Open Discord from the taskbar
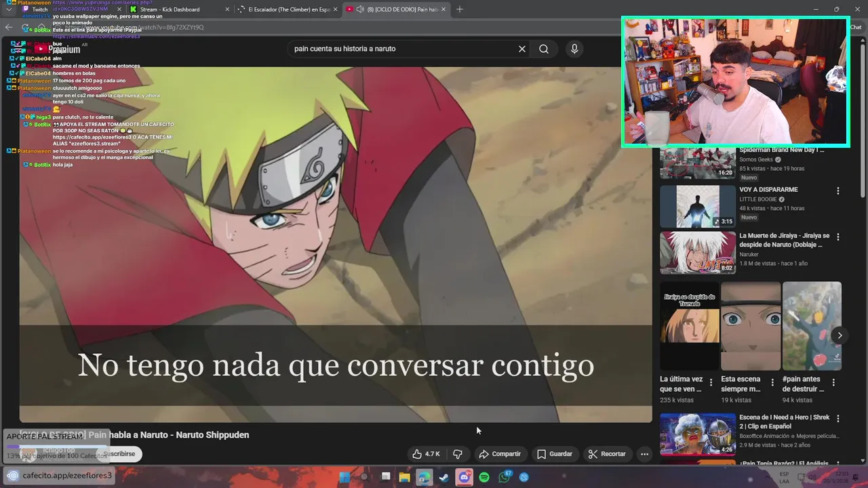Image resolution: width=868 pixels, height=488 pixels. [464, 477]
